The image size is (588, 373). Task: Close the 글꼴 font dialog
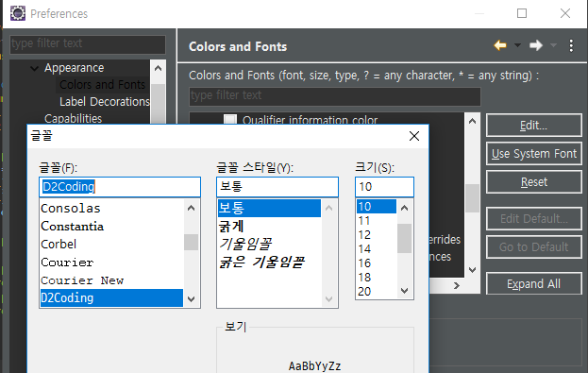point(414,136)
